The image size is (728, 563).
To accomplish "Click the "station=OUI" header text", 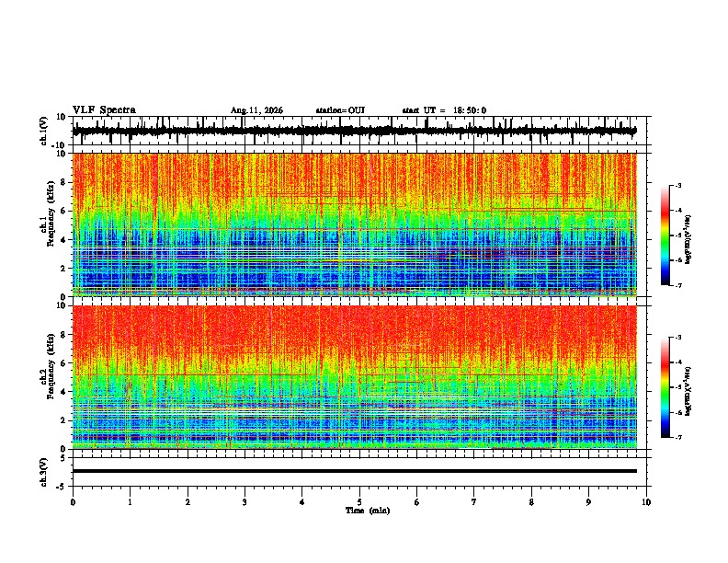I will [340, 110].
